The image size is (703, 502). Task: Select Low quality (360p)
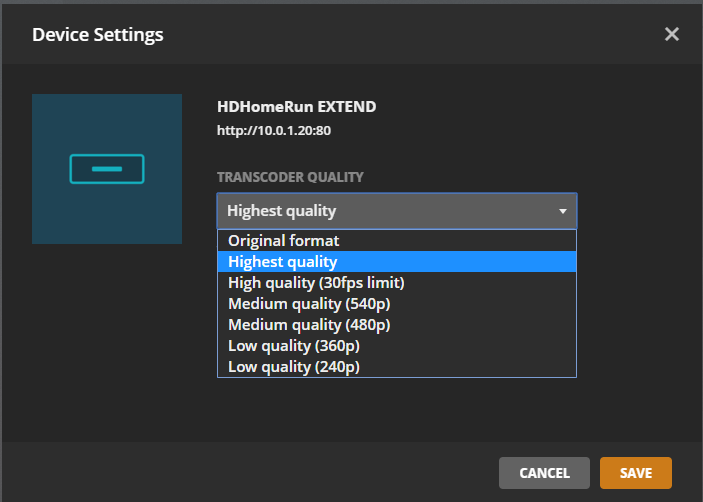click(294, 346)
